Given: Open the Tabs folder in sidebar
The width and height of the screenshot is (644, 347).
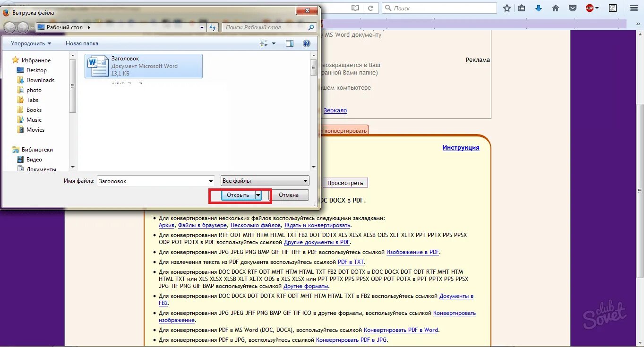Looking at the screenshot, I should click(27, 100).
